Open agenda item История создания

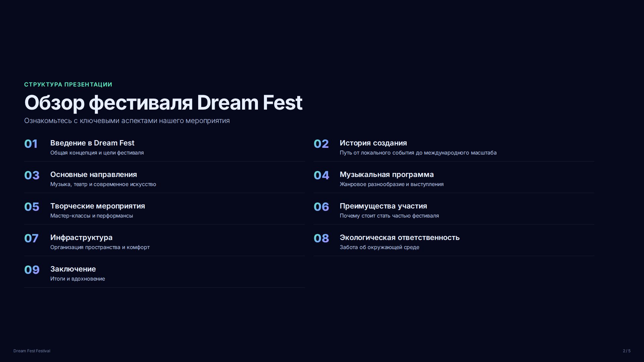(454, 147)
